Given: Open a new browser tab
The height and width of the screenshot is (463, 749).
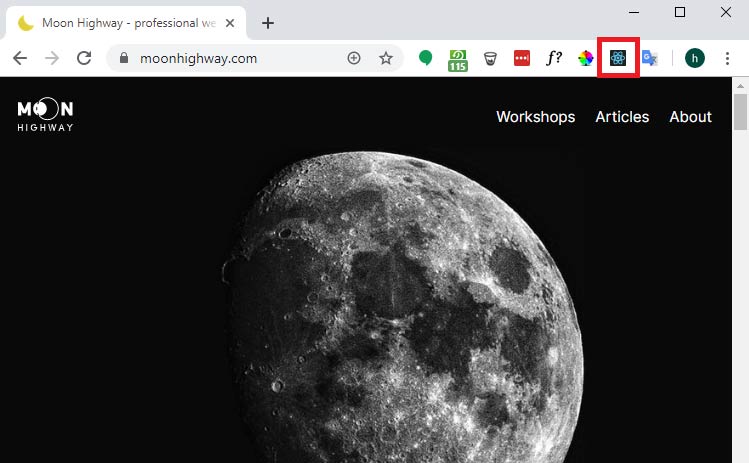Looking at the screenshot, I should [x=268, y=23].
